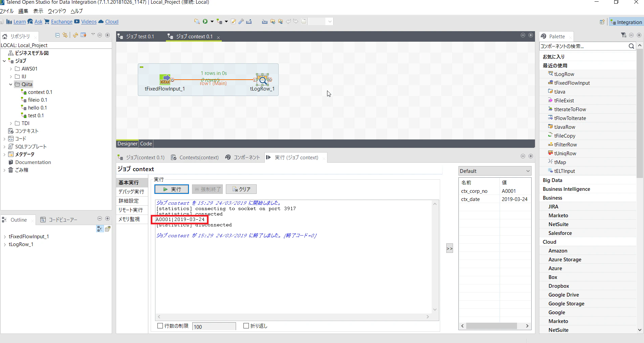Open the Default context dropdown
644x343 pixels.
495,171
